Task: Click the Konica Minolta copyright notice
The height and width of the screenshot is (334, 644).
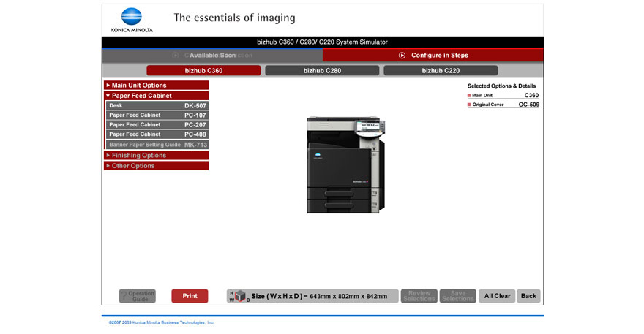Action: 162,322
